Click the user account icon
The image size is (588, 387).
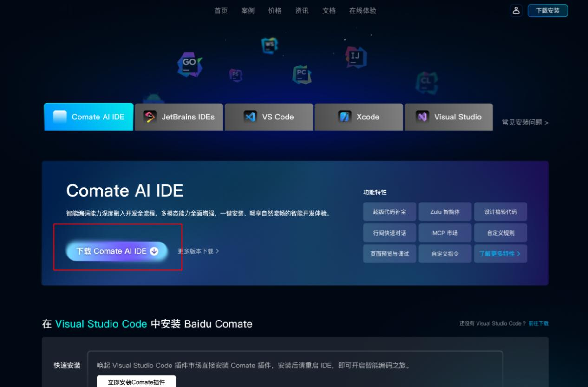(x=516, y=11)
